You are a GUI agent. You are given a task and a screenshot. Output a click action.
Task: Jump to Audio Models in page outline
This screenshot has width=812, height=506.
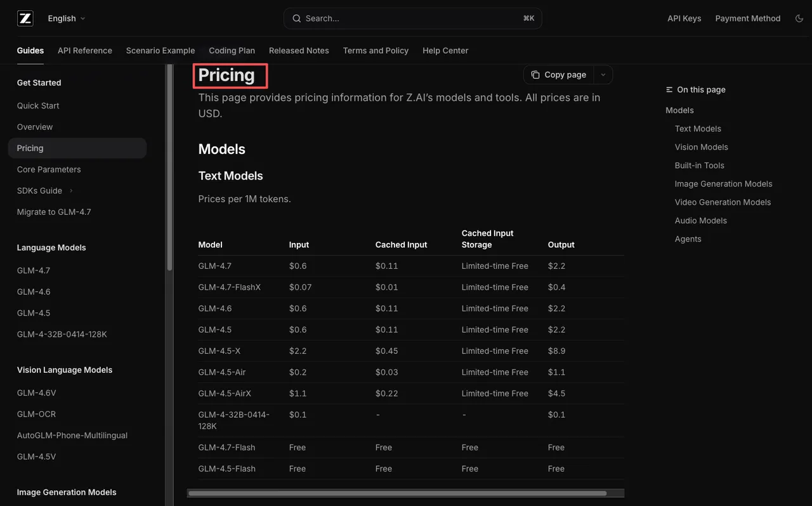tap(700, 221)
